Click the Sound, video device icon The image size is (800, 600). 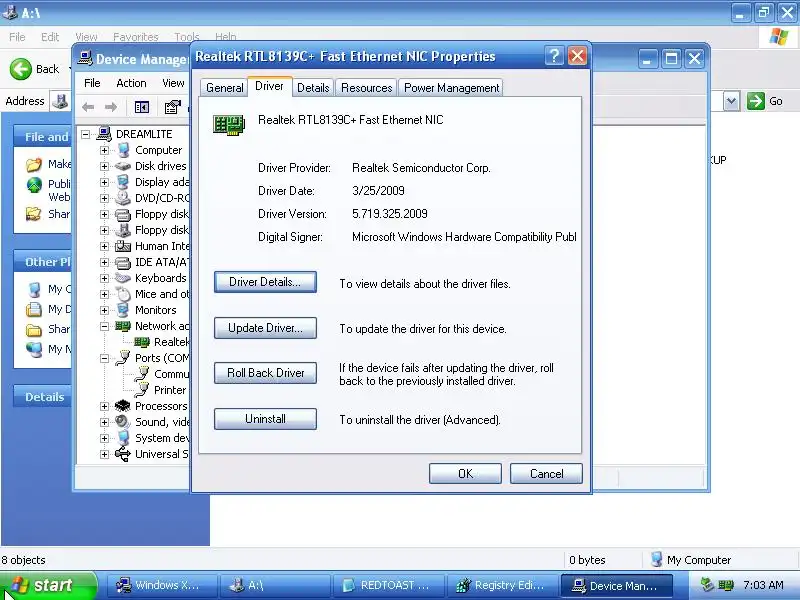123,422
